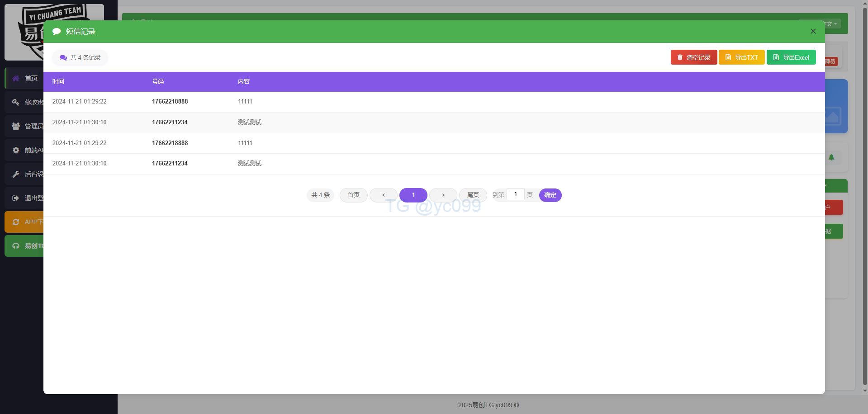The width and height of the screenshot is (868, 414).
Task: Export records using 导出Excel button
Action: click(x=791, y=57)
